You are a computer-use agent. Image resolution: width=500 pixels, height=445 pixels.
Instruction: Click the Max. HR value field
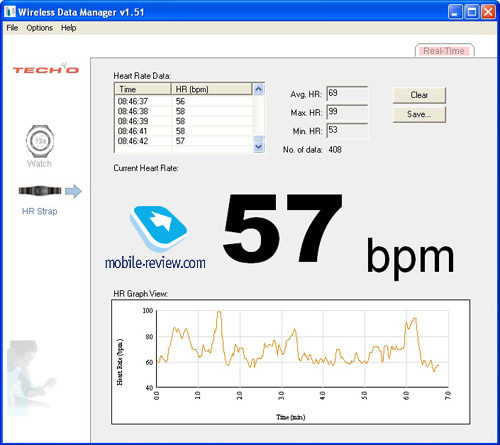point(347,112)
